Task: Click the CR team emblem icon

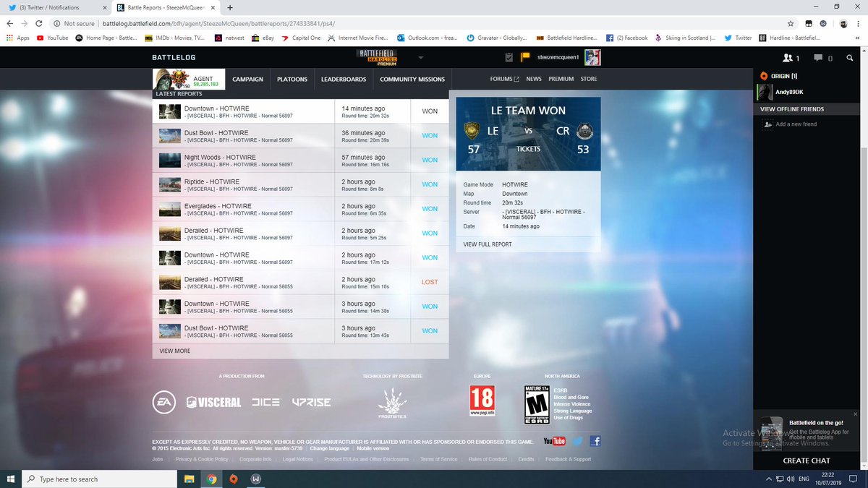Action: [x=585, y=131]
